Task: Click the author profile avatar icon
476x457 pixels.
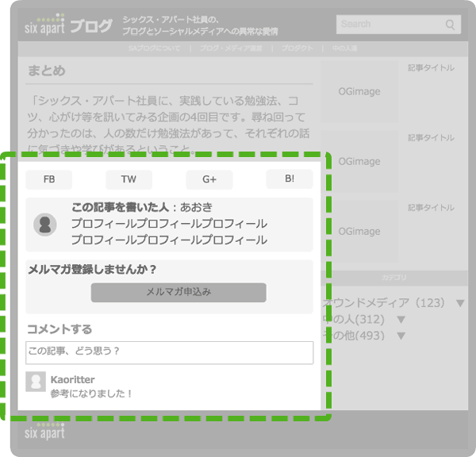Action: tap(45, 225)
